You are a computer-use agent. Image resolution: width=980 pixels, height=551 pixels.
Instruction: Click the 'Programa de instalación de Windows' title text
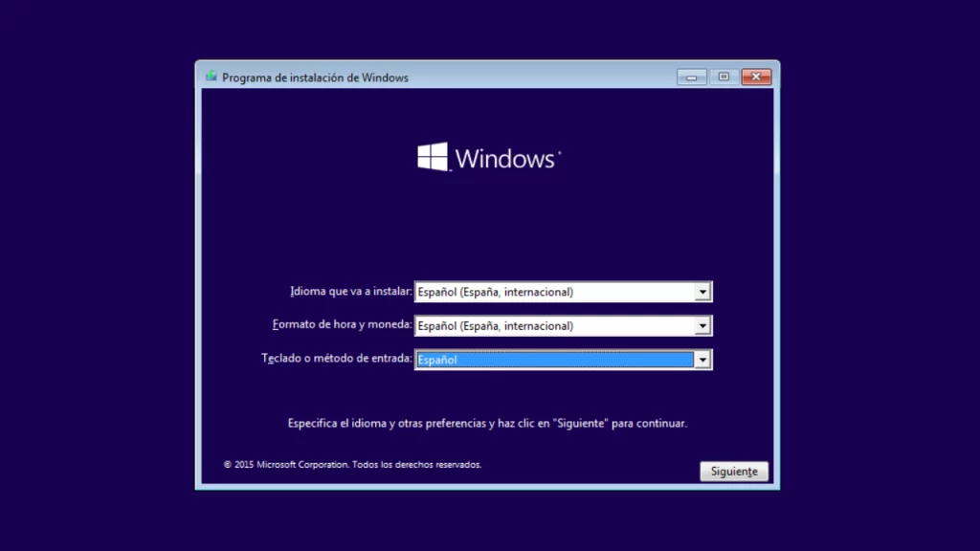point(315,77)
